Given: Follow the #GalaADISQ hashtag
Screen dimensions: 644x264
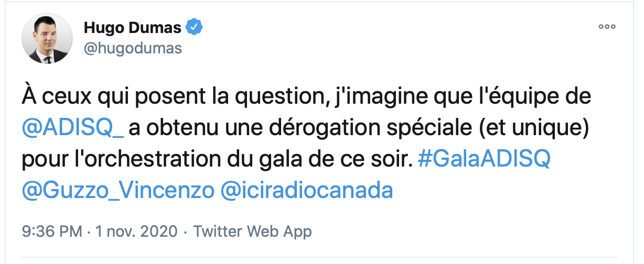Looking at the screenshot, I should (x=484, y=160).
